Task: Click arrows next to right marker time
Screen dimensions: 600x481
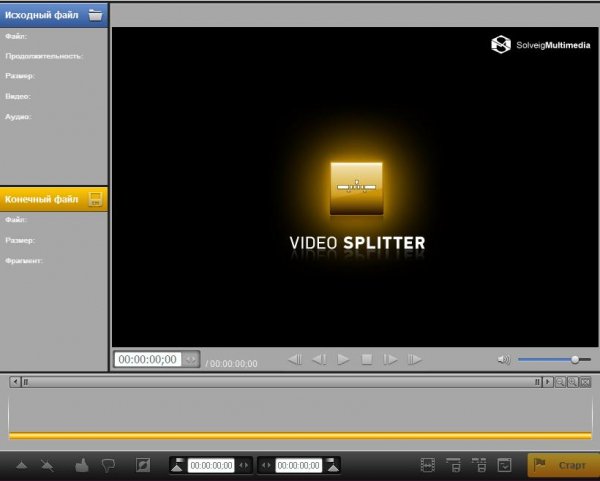Action: 266,466
